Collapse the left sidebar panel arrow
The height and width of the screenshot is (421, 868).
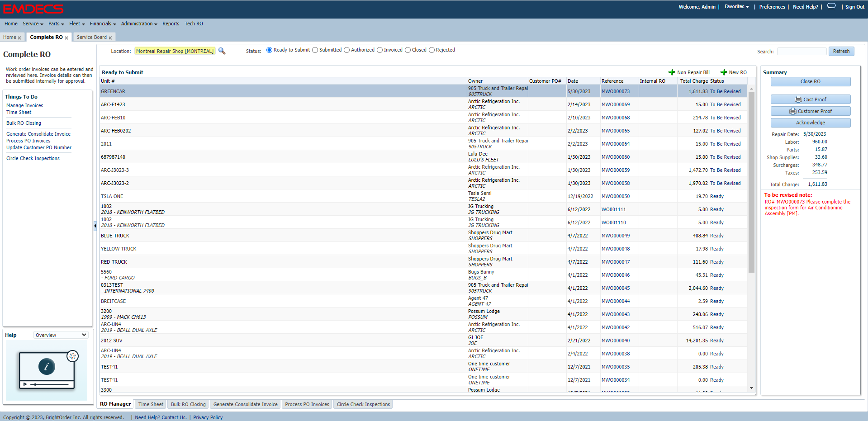pyautogui.click(x=95, y=226)
